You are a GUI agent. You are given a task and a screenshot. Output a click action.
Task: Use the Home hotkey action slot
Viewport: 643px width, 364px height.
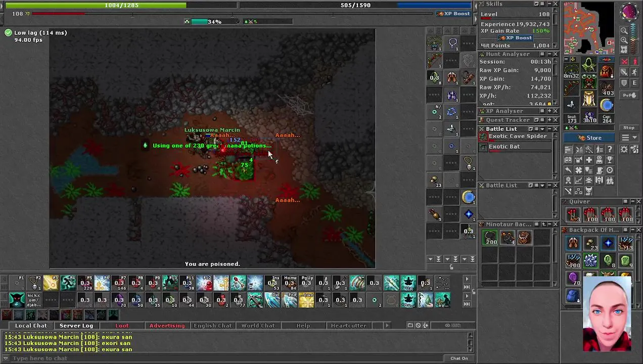[289, 283]
